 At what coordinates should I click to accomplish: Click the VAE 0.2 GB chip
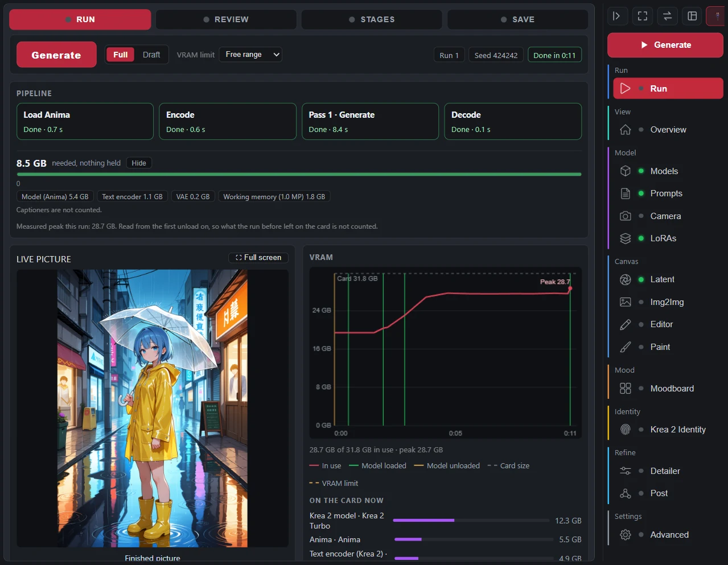click(193, 196)
